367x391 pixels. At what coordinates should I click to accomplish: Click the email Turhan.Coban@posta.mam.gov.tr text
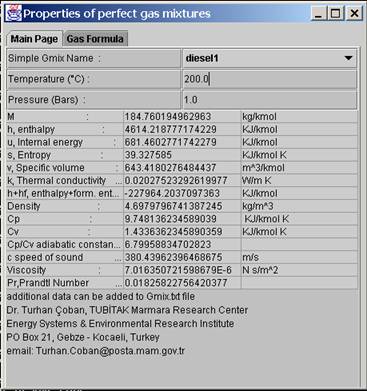click(x=95, y=351)
